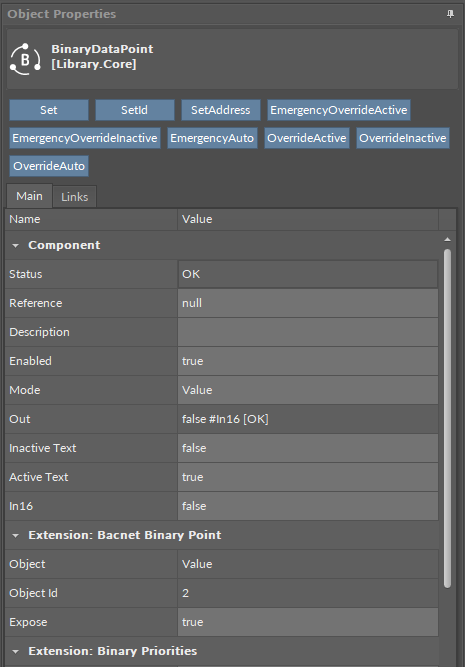Click the Set action button
The width and height of the screenshot is (465, 667).
(x=49, y=110)
